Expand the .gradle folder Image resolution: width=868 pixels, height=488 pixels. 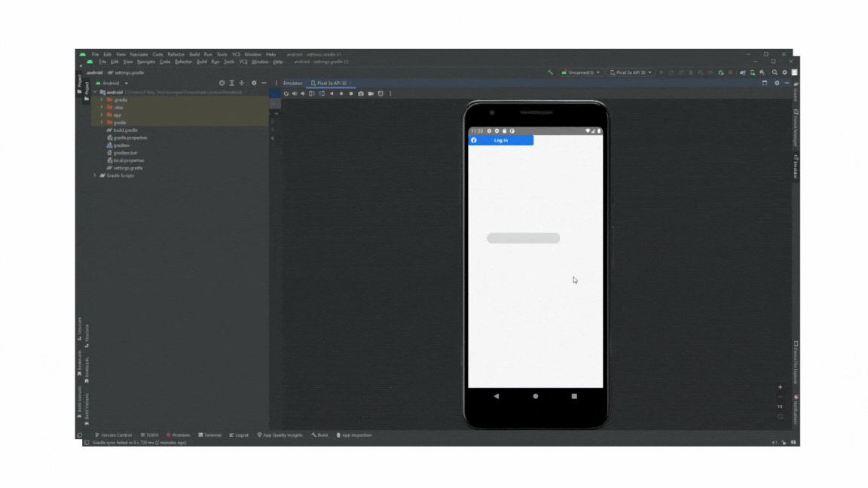(102, 100)
